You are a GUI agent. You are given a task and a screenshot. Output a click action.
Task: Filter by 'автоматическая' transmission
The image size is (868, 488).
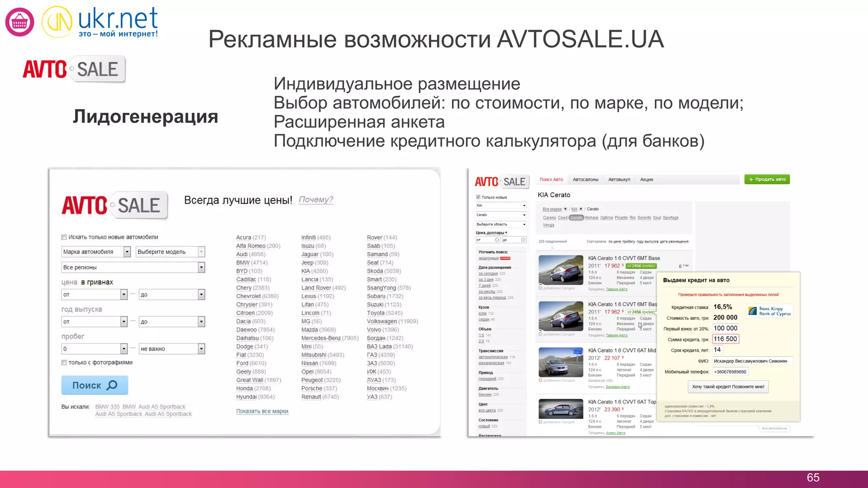[x=493, y=357]
